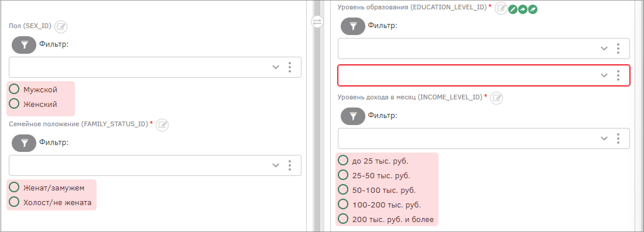Open edit icon beside Семейное положение label
The height and width of the screenshot is (232, 644).
pyautogui.click(x=162, y=125)
